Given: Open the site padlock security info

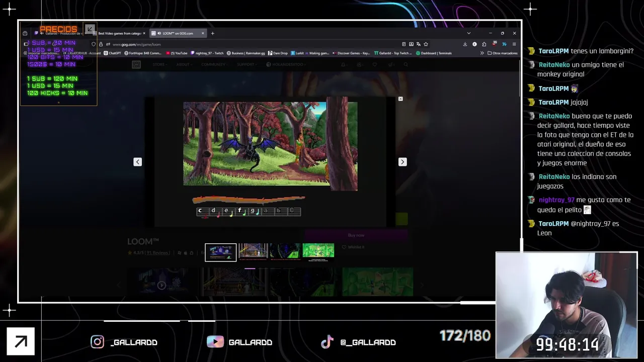Looking at the screenshot, I should point(101,44).
